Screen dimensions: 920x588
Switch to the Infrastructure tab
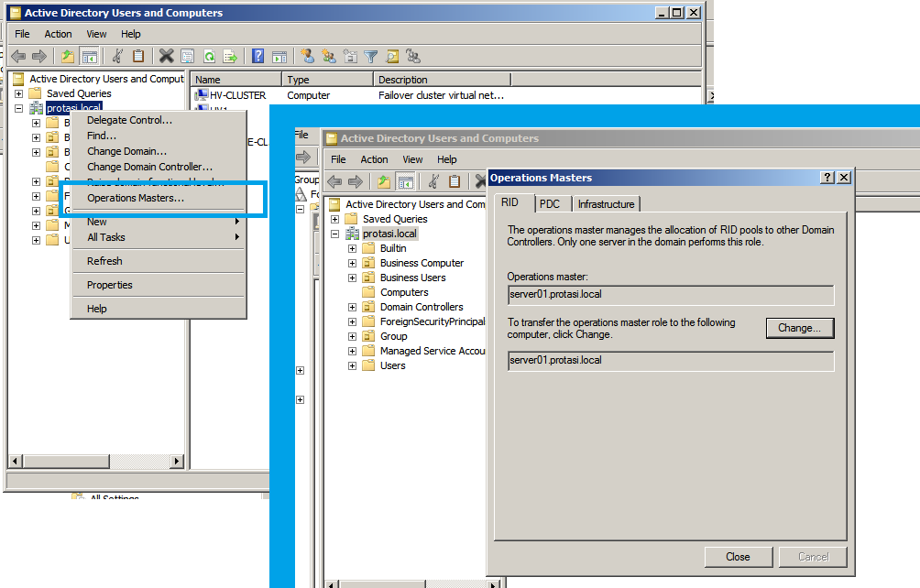point(606,204)
